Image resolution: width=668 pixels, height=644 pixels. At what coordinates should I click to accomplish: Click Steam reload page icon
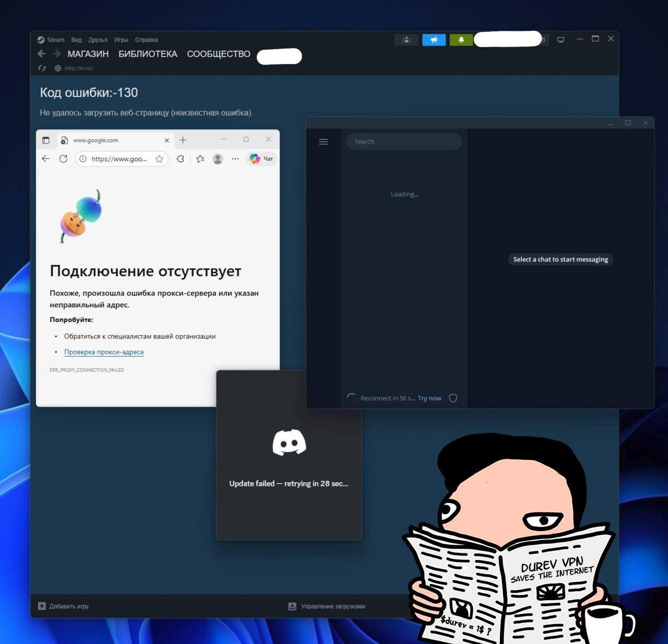point(42,68)
